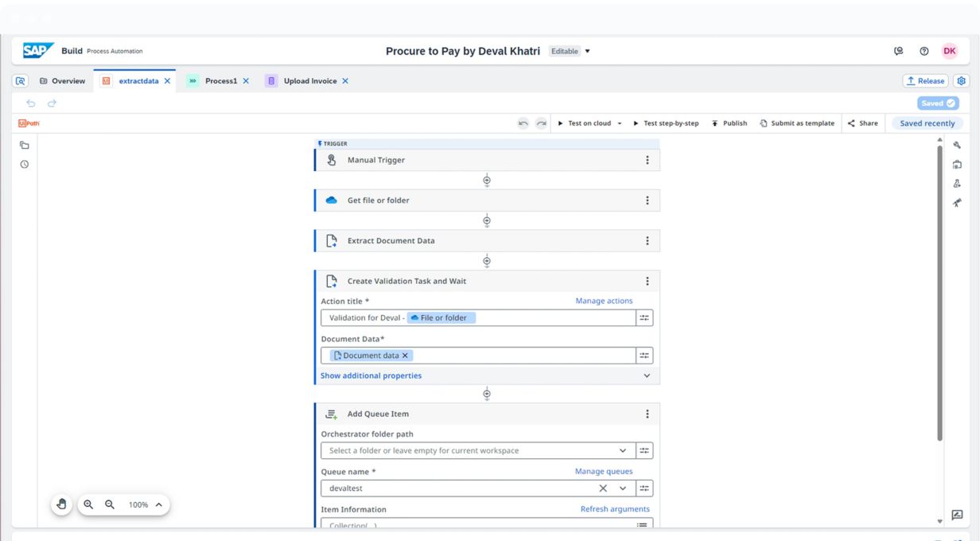Clear the devaltest queue name
The width and height of the screenshot is (980, 541).
[603, 488]
